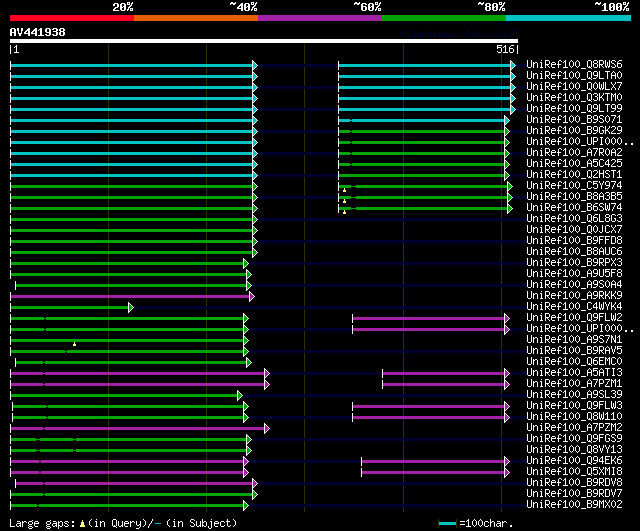Select the UniRef100_Q0JCX7 label
This screenshot has width=640, height=531.
(574, 230)
